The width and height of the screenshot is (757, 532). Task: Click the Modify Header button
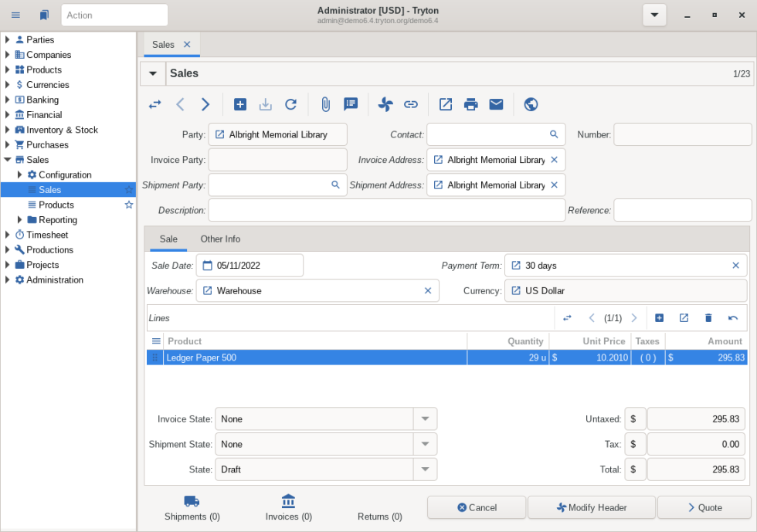coord(592,507)
